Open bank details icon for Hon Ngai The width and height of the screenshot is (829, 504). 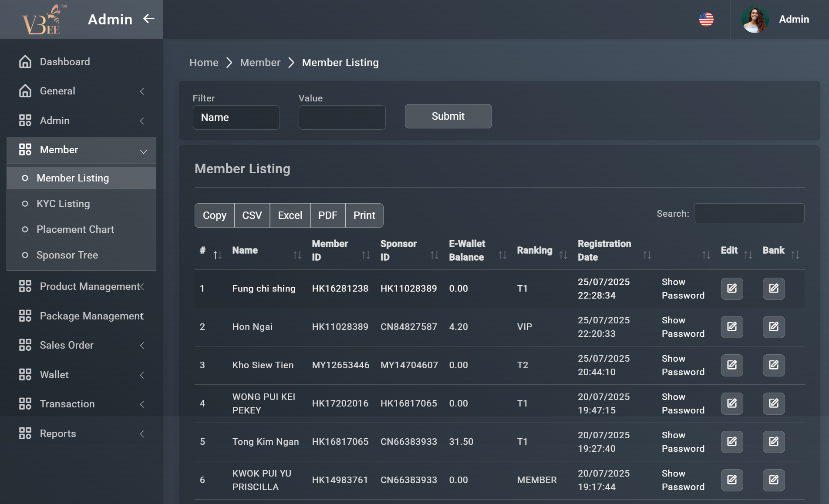coord(773,327)
